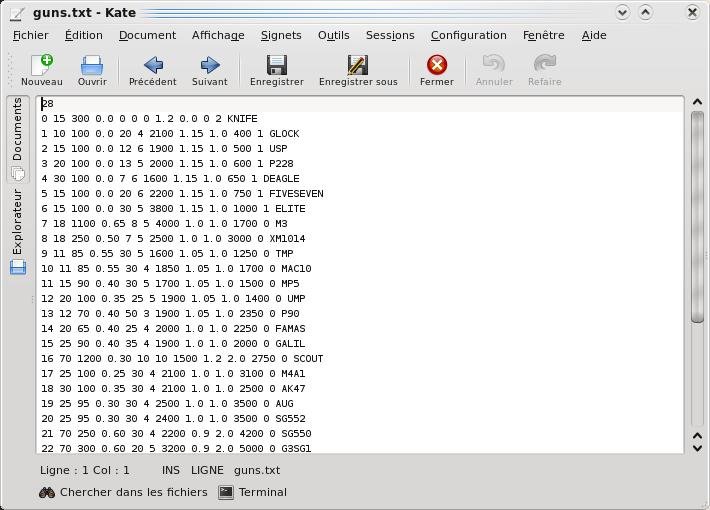710x510 pixels.
Task: Close the Kate window with the X button
Action: pos(692,13)
